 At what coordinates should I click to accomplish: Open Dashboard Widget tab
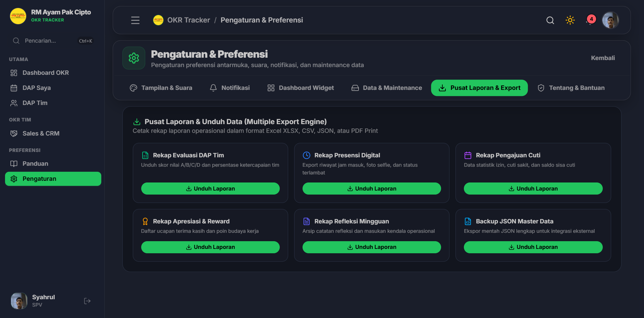click(x=301, y=88)
